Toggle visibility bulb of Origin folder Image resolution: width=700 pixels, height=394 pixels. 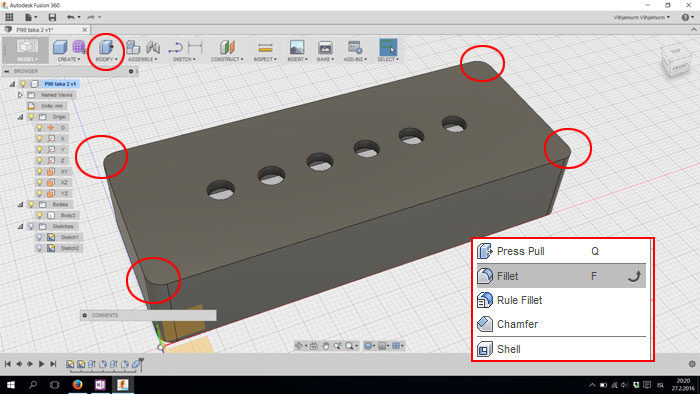click(x=31, y=117)
